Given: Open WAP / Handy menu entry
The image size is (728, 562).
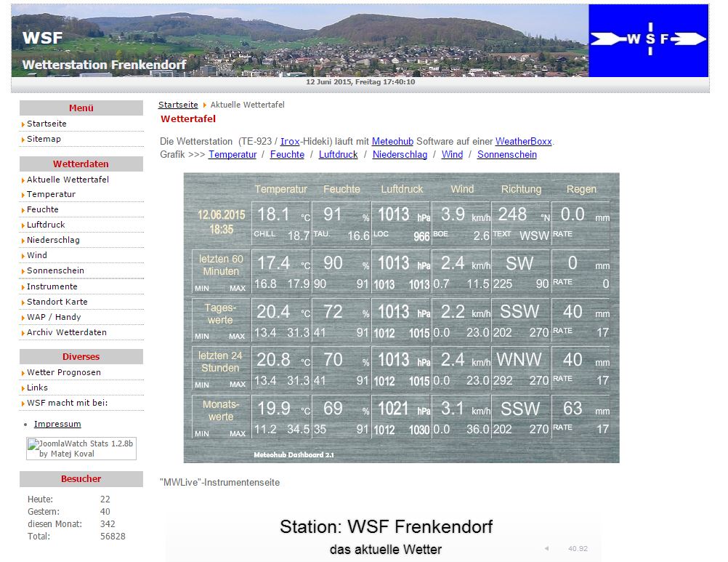Looking at the screenshot, I should (54, 317).
